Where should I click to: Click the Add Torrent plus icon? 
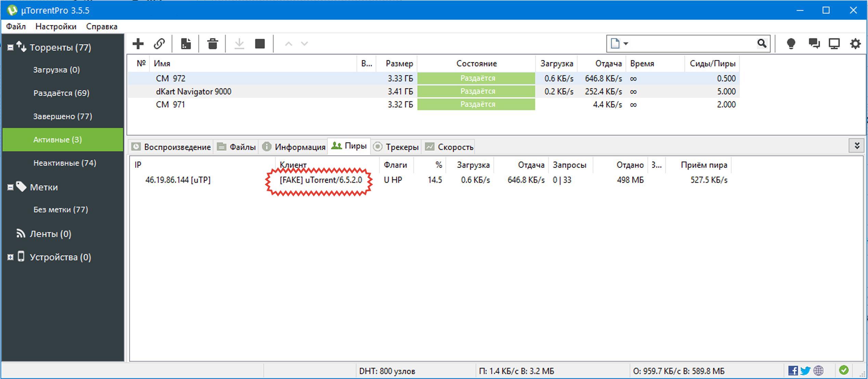[138, 44]
